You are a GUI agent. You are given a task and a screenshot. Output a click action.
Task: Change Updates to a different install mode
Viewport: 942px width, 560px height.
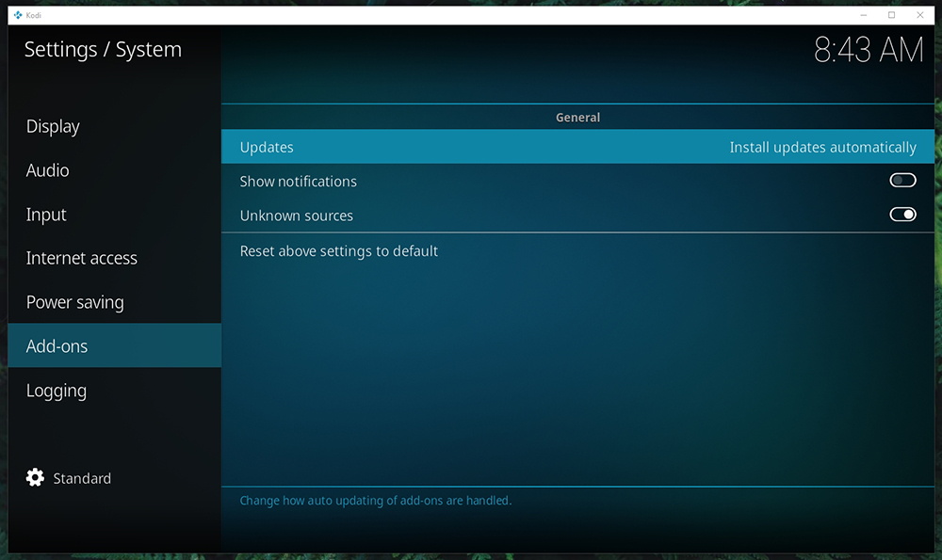coord(577,147)
